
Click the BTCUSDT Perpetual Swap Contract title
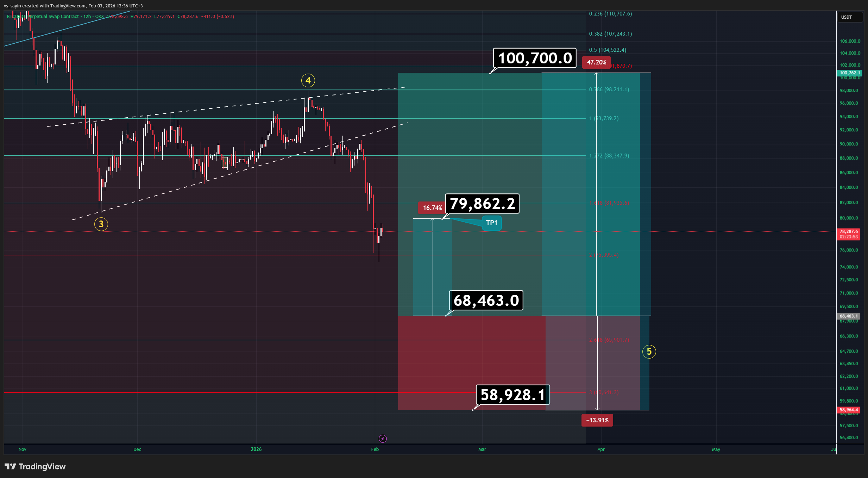[x=43, y=17]
